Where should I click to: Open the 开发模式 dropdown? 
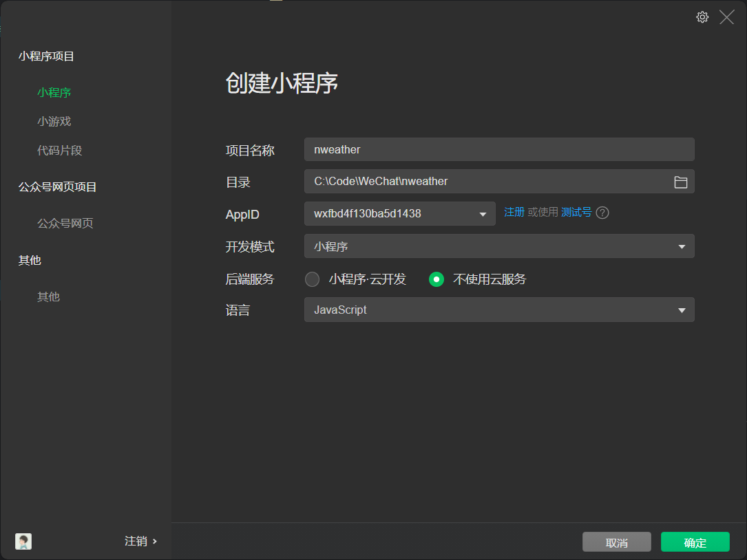click(499, 246)
